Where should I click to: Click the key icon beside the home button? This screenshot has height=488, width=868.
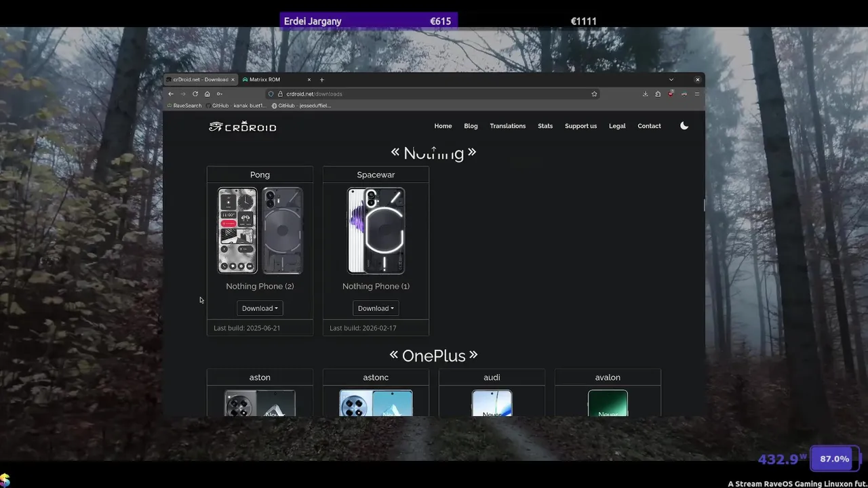219,94
